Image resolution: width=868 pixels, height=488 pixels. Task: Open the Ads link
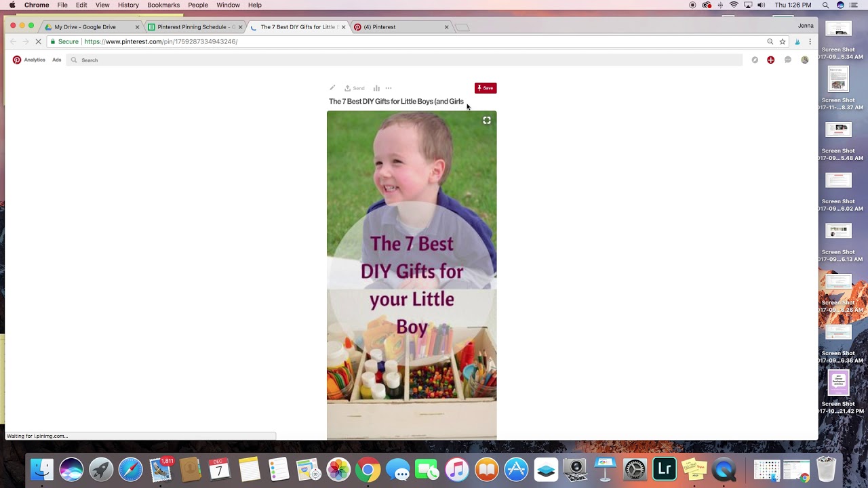(57, 60)
